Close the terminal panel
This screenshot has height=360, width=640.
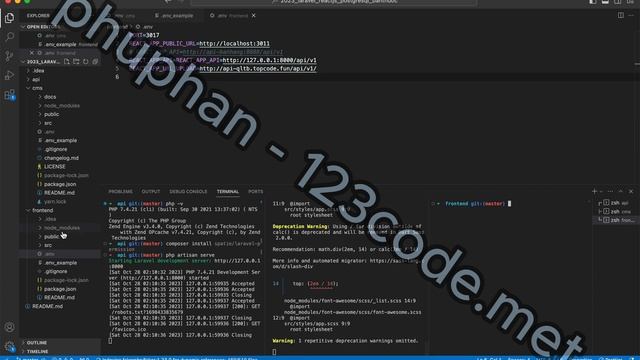(631, 191)
